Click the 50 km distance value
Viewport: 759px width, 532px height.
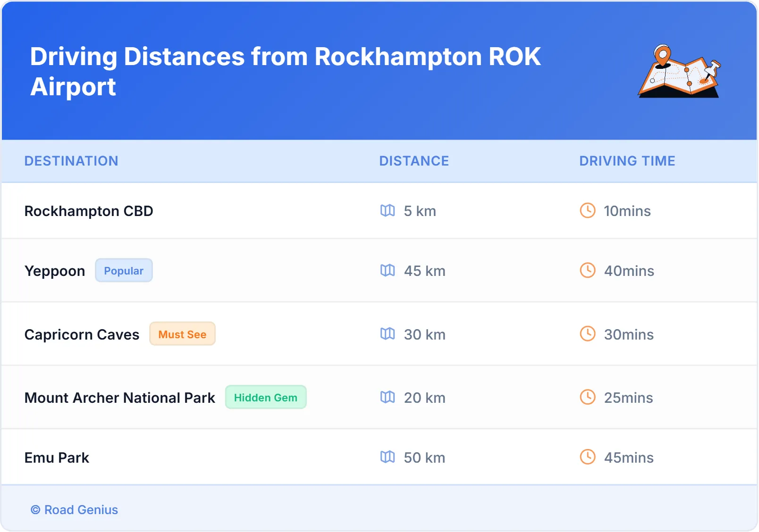click(424, 457)
